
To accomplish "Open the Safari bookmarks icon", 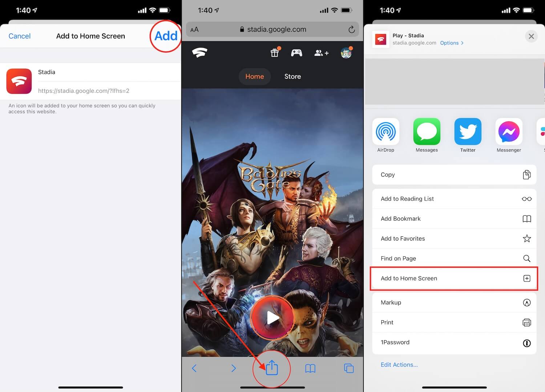I will coord(310,368).
